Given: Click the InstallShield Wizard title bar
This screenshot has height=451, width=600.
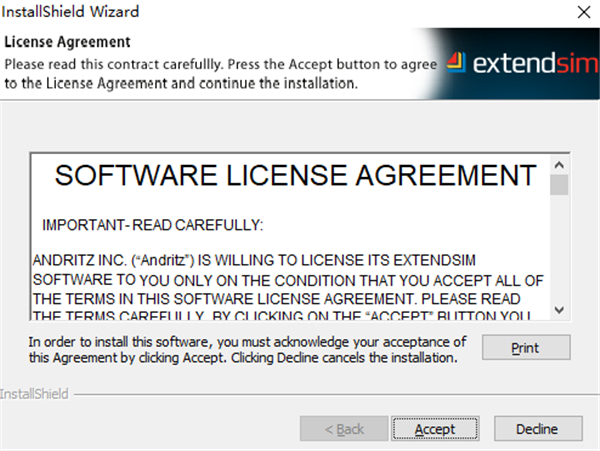Looking at the screenshot, I should click(x=250, y=14).
